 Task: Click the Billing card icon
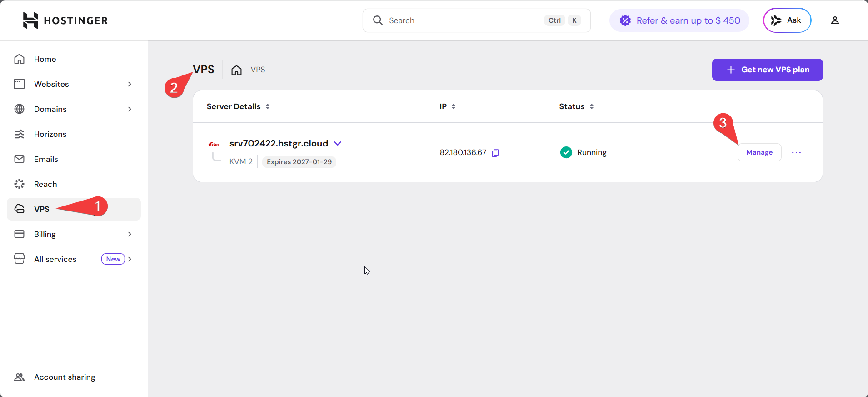click(x=19, y=234)
